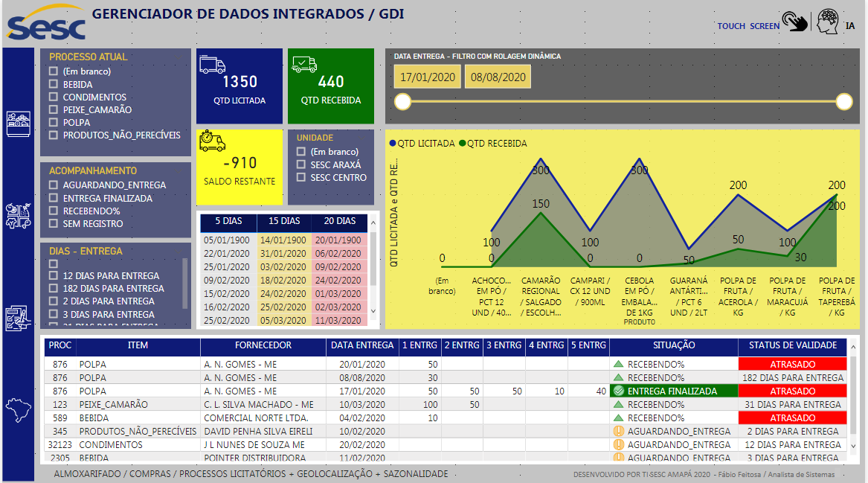Check AGUARDANDO_ENTREGA in Acompanhamento
The image size is (868, 483).
pos(53,185)
